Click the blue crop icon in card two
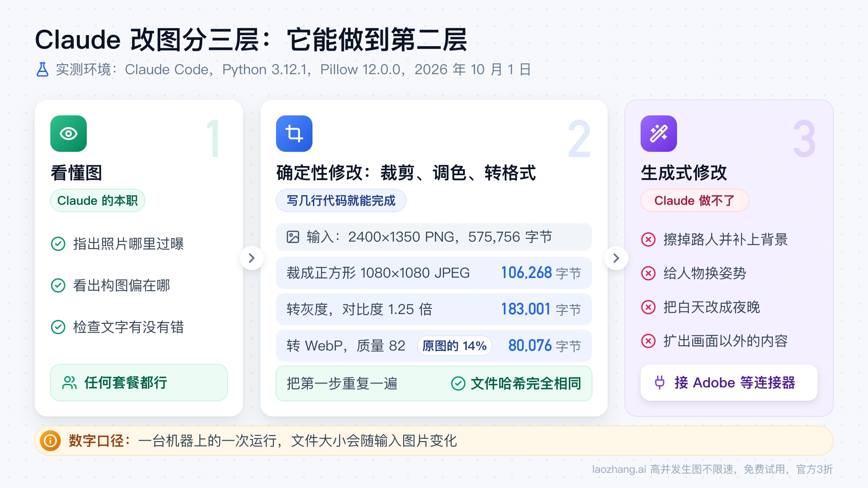 coord(294,134)
